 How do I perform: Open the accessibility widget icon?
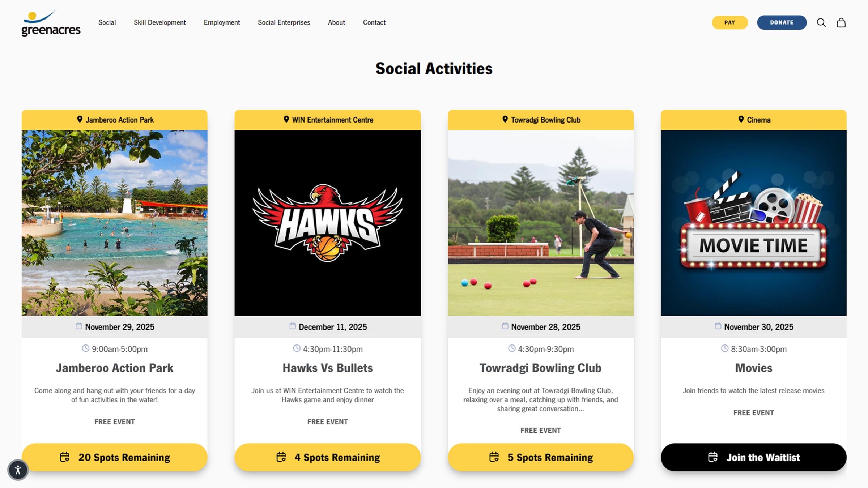click(x=18, y=470)
